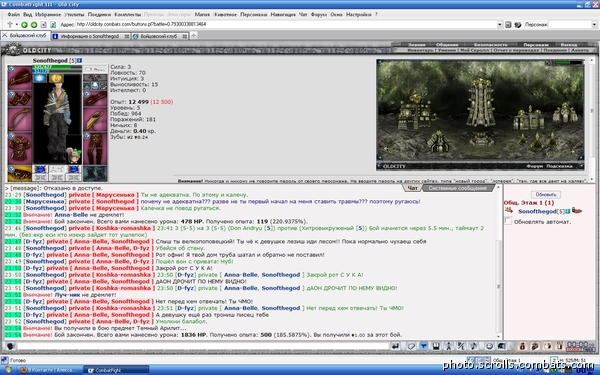Viewport: 600px width, 375px height.
Task: Click the green Back arrow in the address toolbar
Action: [24, 24]
